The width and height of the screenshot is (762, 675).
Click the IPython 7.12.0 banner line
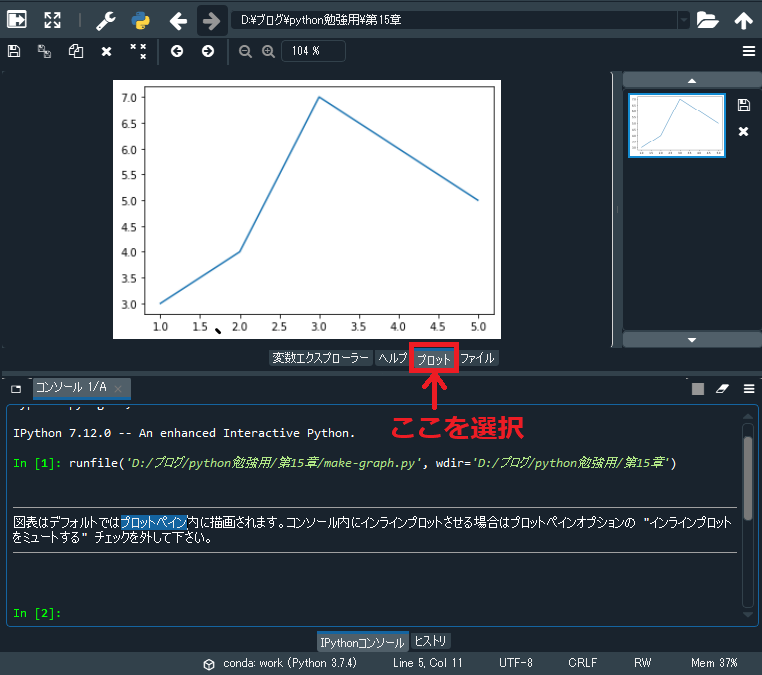(184, 433)
